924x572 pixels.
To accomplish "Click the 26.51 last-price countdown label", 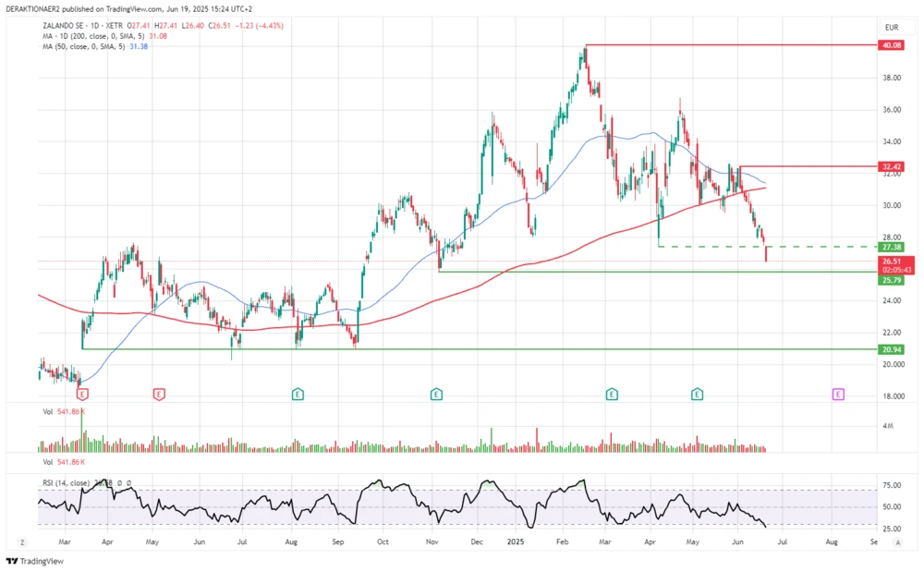I will [893, 265].
